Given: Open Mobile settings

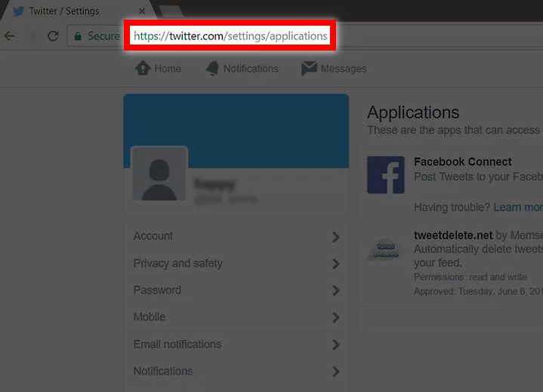Looking at the screenshot, I should (x=236, y=317).
